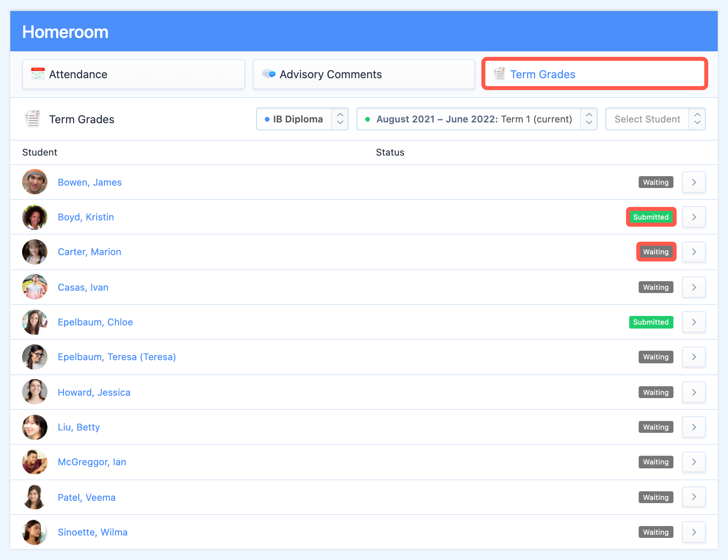This screenshot has height=560, width=728.
Task: Click Veema Patel's avatar photo
Action: (x=35, y=497)
